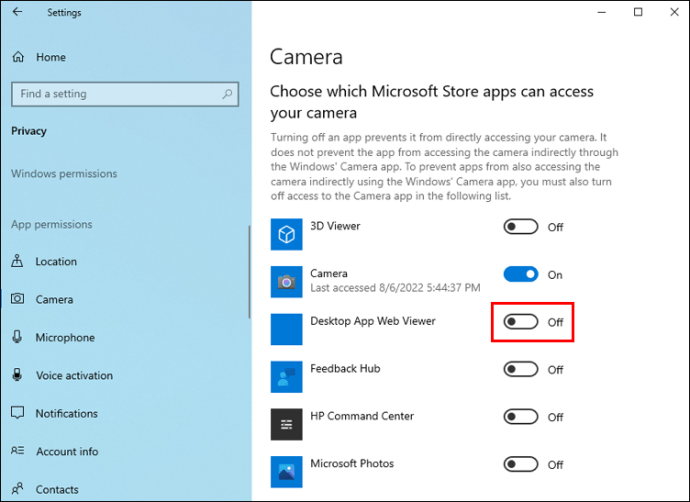The image size is (690, 502).
Task: Toggle Desktop App Web Viewer camera access
Action: (x=521, y=322)
